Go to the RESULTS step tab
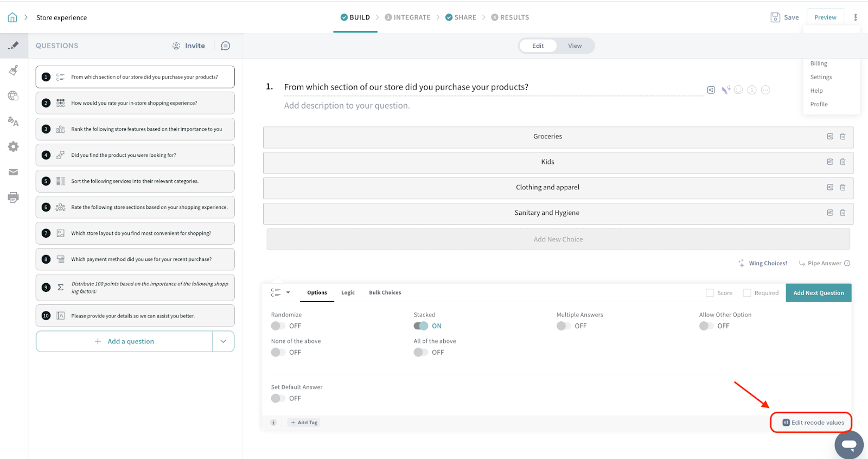 (510, 17)
